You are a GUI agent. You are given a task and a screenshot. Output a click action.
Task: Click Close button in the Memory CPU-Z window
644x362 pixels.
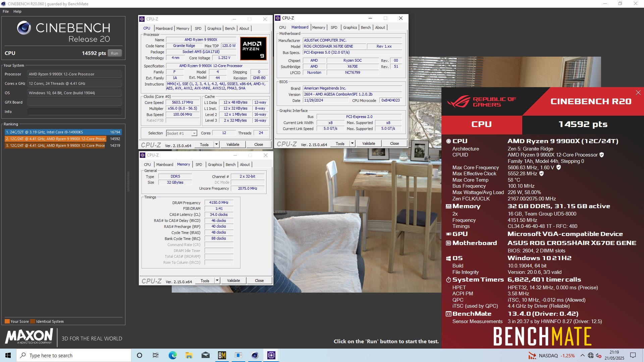tap(259, 281)
